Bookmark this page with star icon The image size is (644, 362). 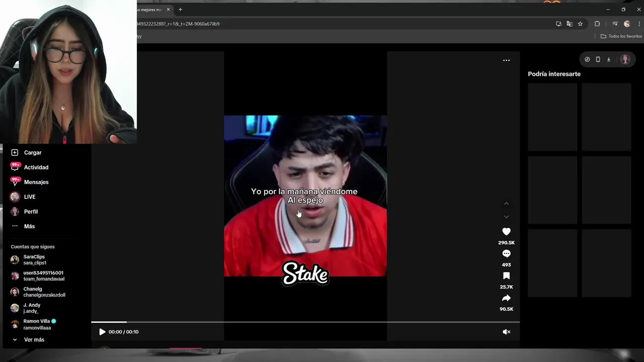click(580, 24)
